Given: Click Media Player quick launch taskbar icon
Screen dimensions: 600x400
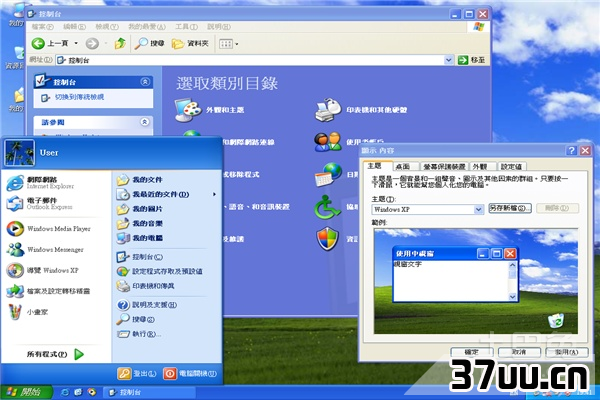Looking at the screenshot, I should pos(91,392).
